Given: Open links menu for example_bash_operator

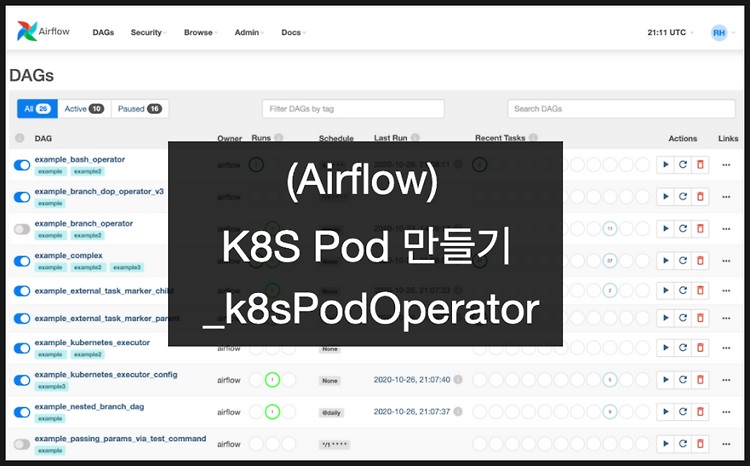Looking at the screenshot, I should [x=726, y=165].
